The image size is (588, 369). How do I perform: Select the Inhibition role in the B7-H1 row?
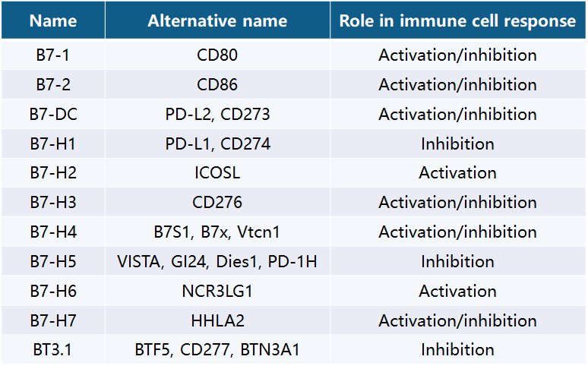(x=457, y=143)
